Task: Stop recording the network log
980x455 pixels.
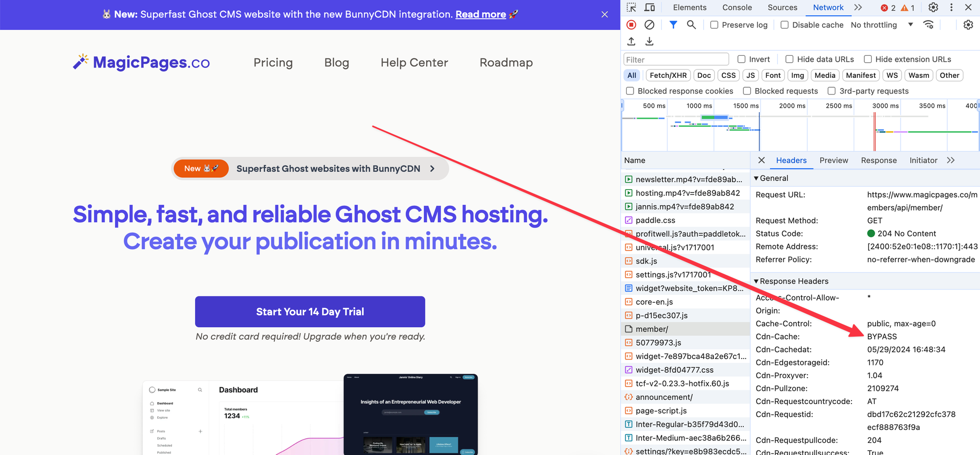Action: [631, 24]
